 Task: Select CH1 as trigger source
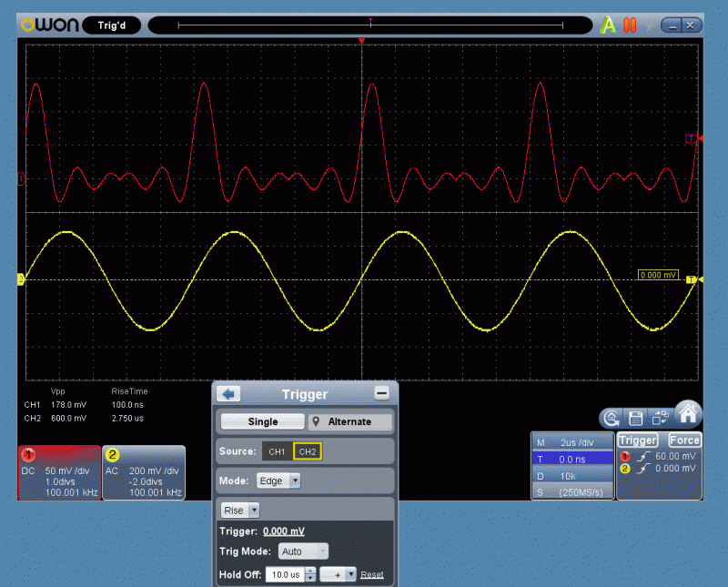pos(277,451)
